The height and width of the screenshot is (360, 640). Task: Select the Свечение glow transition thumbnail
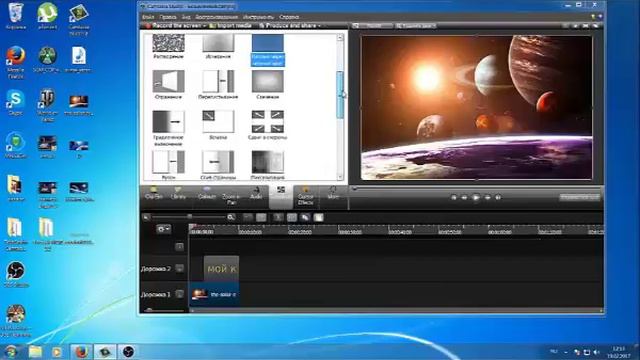click(x=268, y=81)
